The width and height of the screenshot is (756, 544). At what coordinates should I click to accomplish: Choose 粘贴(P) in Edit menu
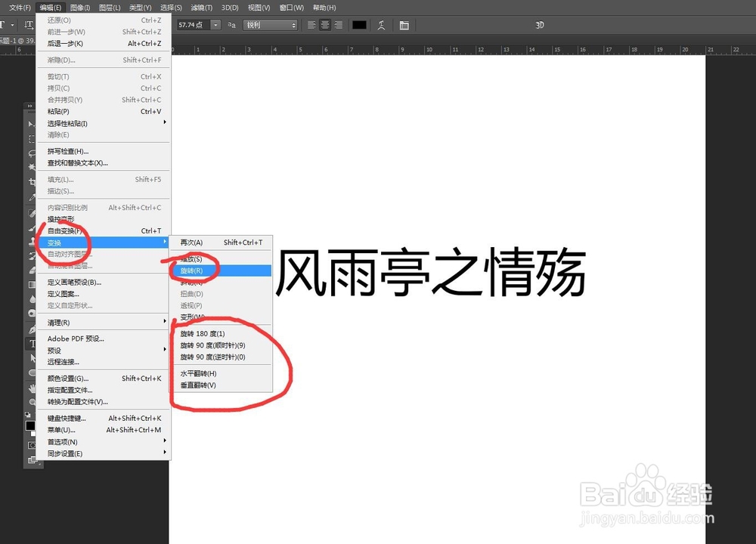(104, 111)
